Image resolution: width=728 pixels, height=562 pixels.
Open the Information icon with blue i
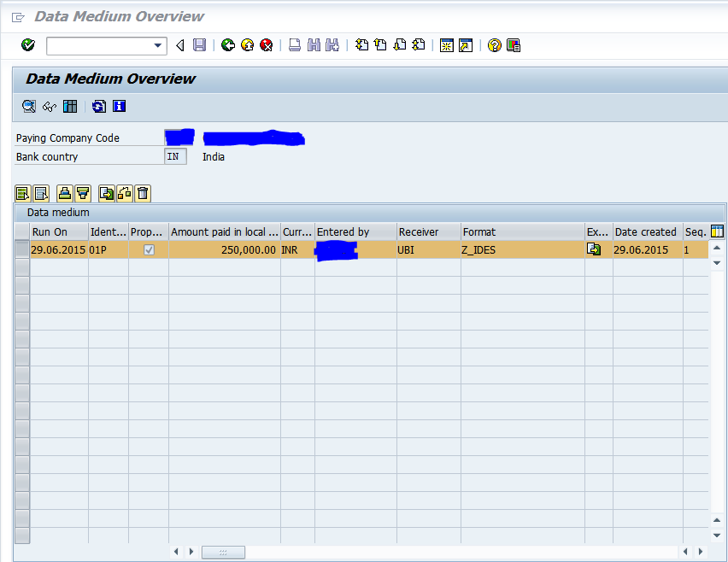pyautogui.click(x=119, y=106)
